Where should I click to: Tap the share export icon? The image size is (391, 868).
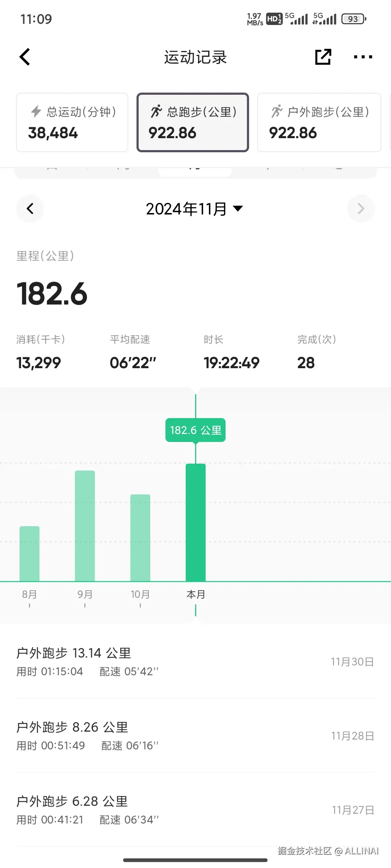pos(323,57)
